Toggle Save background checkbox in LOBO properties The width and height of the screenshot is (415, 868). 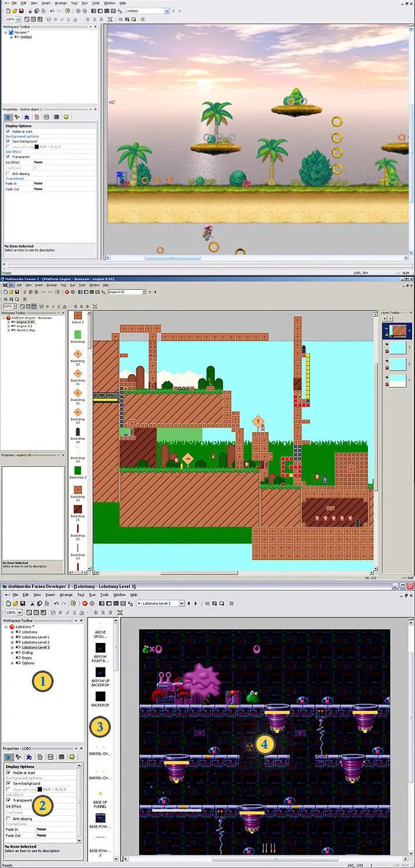[8, 783]
